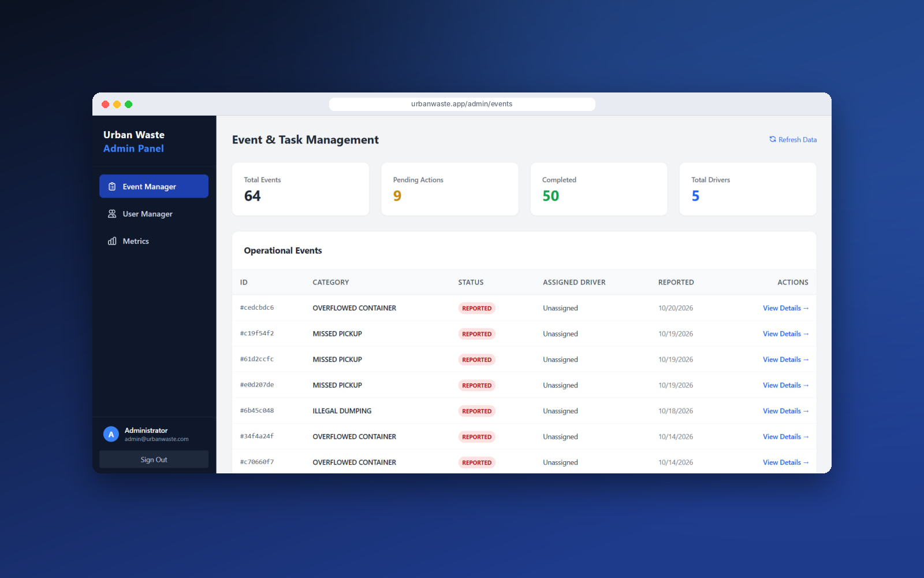
Task: Click the Administrator avatar circle
Action: (111, 434)
